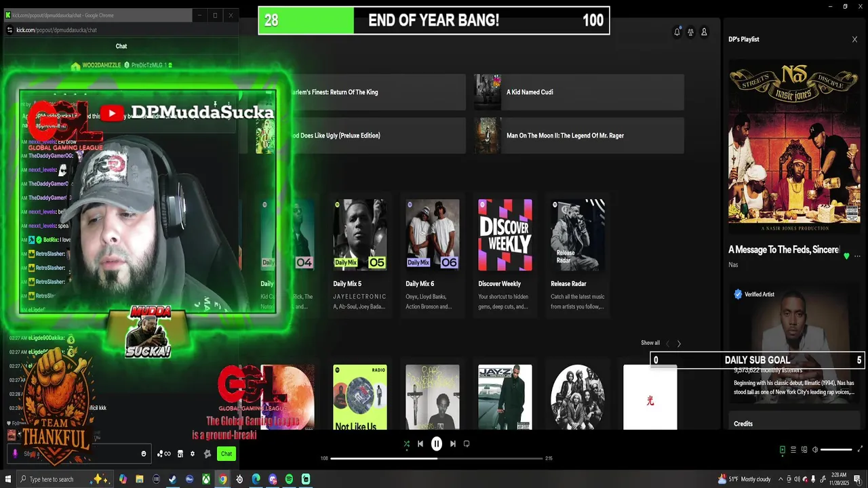Screen dimensions: 868x488
Task: Open the Spotify user profile icon
Action: 704,32
